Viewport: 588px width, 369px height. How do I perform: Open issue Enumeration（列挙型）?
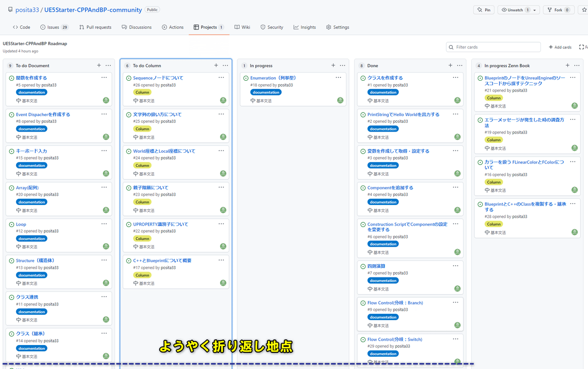pyautogui.click(x=273, y=78)
